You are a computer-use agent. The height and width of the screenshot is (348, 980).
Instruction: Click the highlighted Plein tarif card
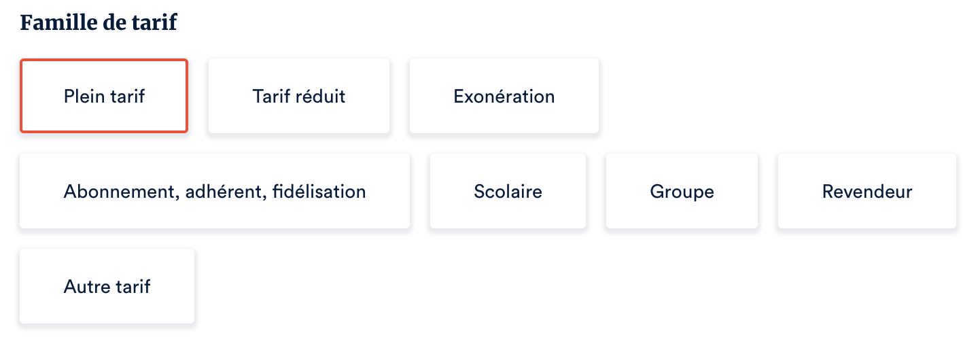coord(104,96)
